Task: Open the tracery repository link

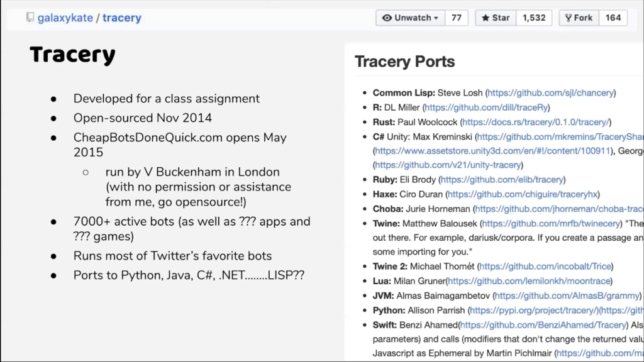Action: coord(122,18)
